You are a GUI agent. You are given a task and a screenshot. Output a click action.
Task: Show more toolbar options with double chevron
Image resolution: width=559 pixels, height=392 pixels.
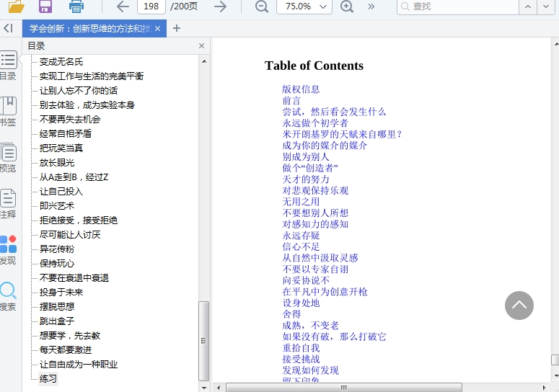click(371, 6)
